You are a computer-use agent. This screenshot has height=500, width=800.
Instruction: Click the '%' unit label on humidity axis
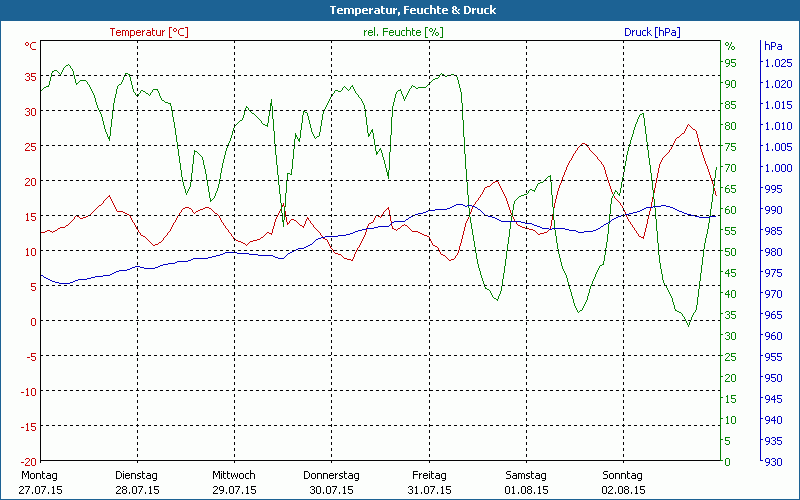click(x=730, y=46)
